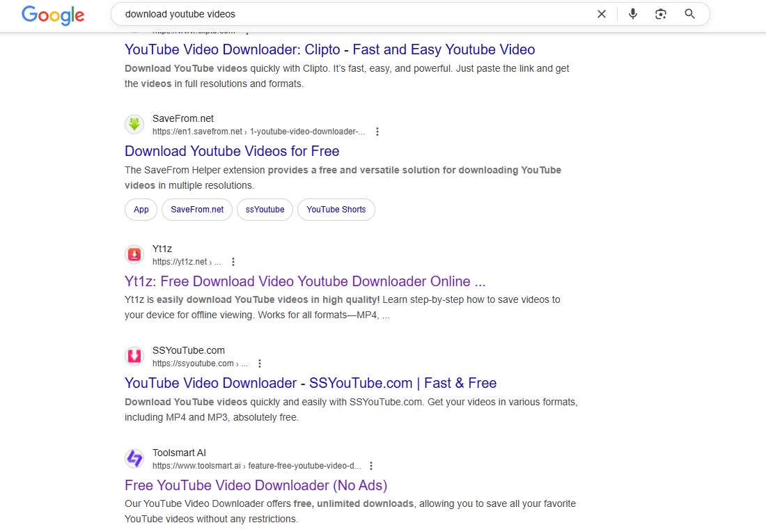The height and width of the screenshot is (532, 766).
Task: Open more options for the Yt1z result
Action: pos(233,262)
